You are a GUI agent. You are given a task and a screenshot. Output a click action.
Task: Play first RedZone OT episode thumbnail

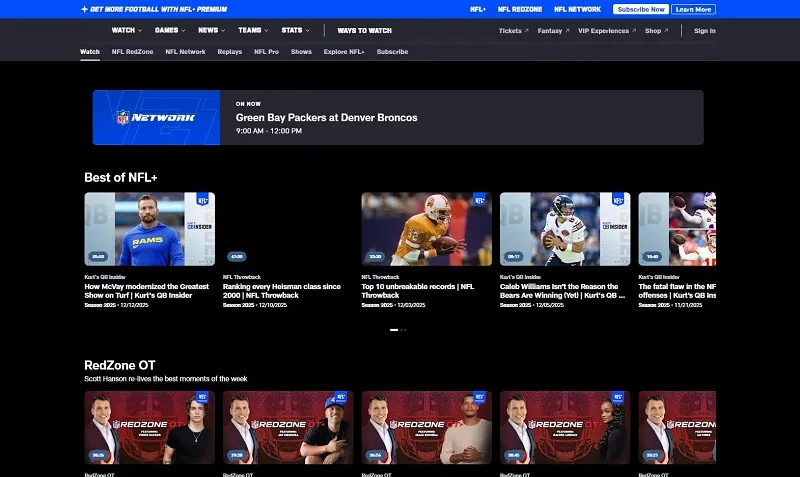point(149,428)
